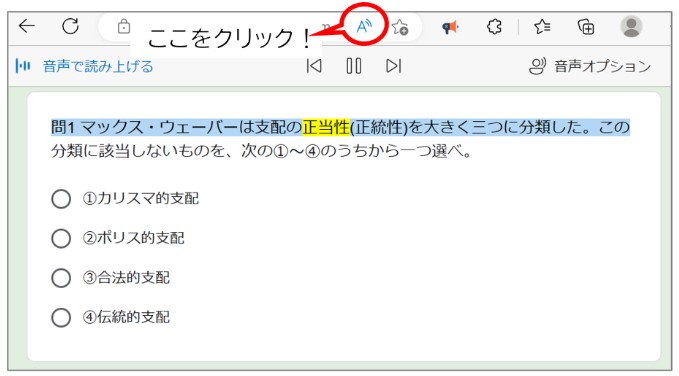Open the user profile avatar
The height and width of the screenshot is (376, 679).
(x=631, y=26)
